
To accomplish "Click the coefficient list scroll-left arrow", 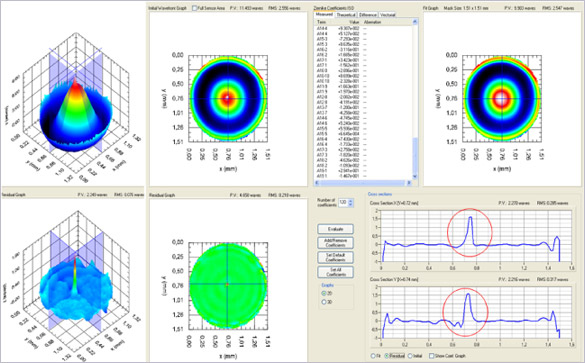I will point(317,182).
